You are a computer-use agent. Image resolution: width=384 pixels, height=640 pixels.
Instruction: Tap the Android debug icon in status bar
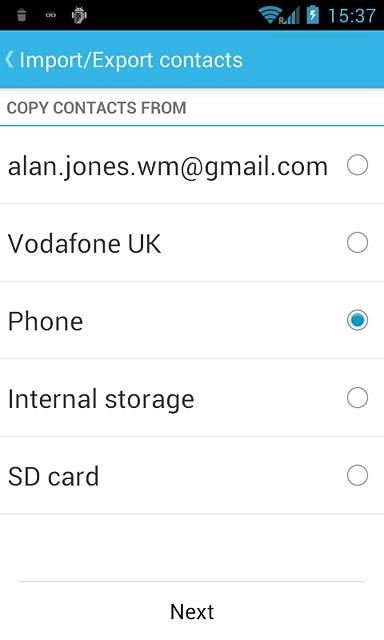79,15
